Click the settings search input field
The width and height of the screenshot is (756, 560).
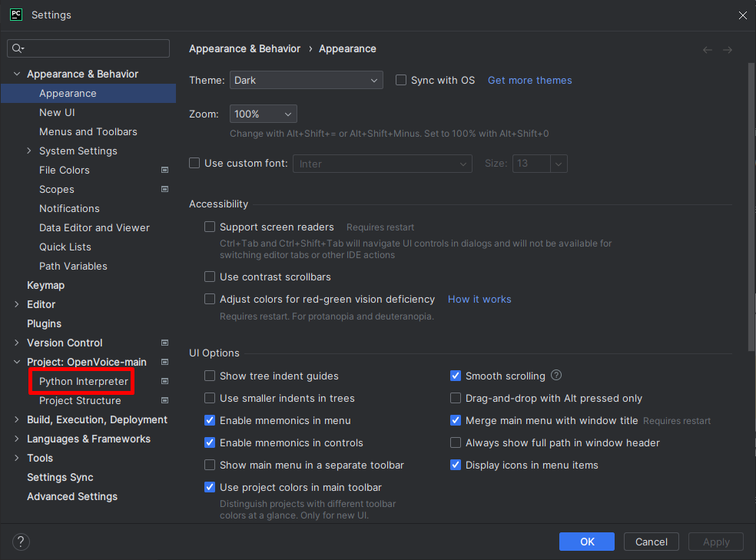point(88,48)
